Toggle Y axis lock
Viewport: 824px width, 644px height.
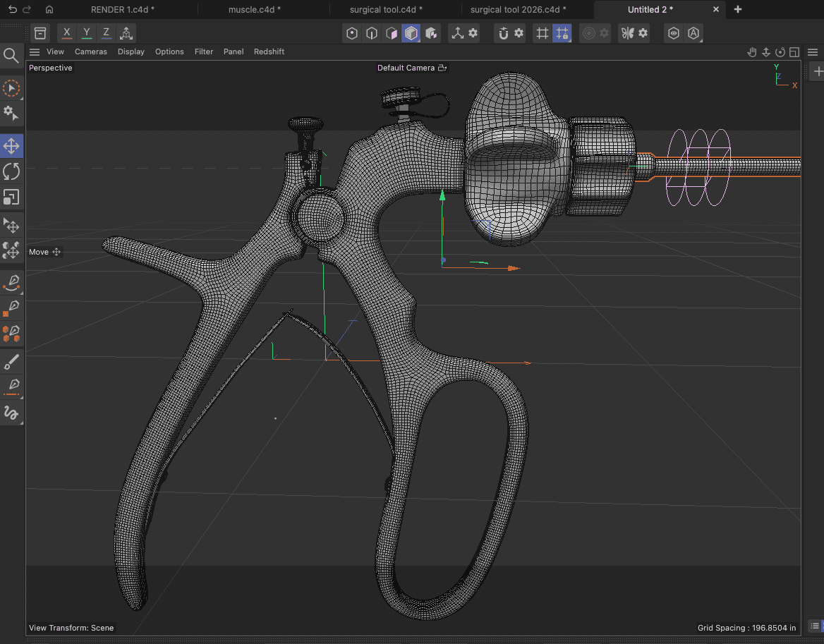(x=86, y=33)
